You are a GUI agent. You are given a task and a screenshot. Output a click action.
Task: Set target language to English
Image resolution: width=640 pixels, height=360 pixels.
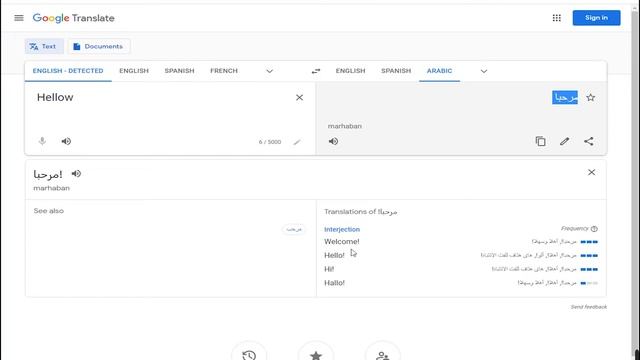[x=350, y=71]
